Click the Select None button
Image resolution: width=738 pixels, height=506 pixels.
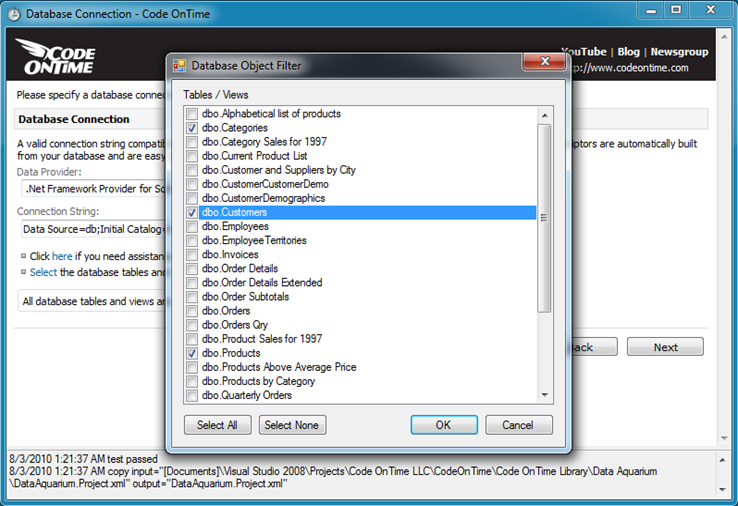click(x=292, y=425)
